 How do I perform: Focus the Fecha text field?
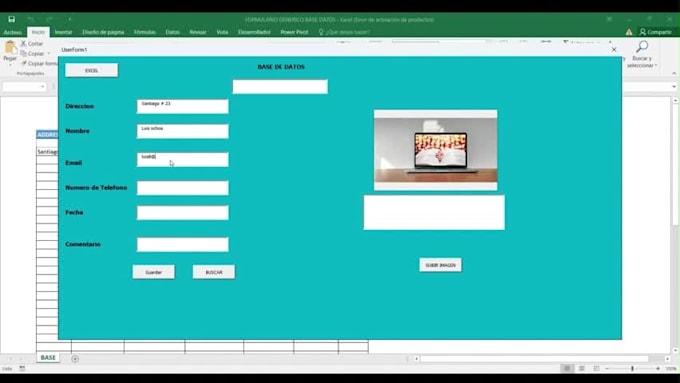pyautogui.click(x=183, y=213)
